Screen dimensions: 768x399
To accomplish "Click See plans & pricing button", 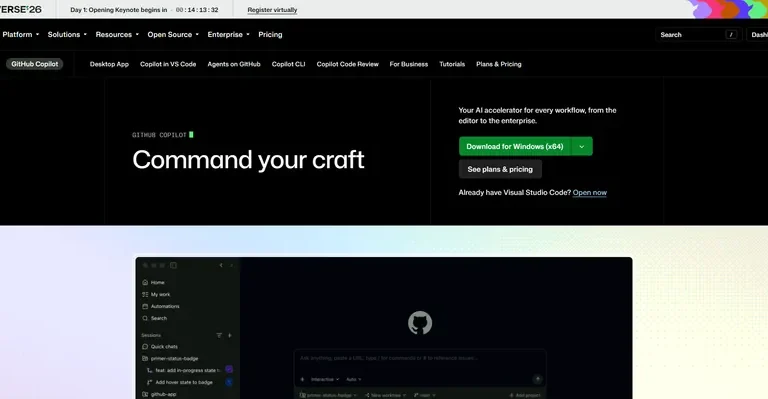I will coord(500,169).
